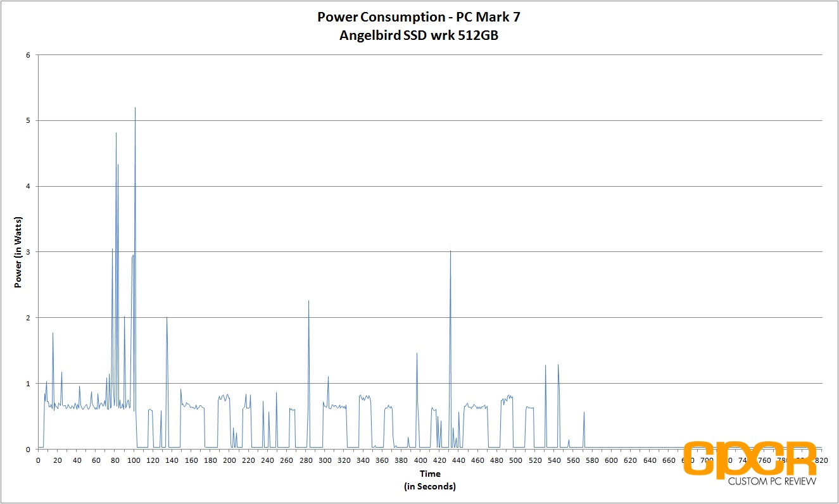The image size is (839, 504).
Task: Select the x-axis tick label '480'
Action: pyautogui.click(x=497, y=460)
